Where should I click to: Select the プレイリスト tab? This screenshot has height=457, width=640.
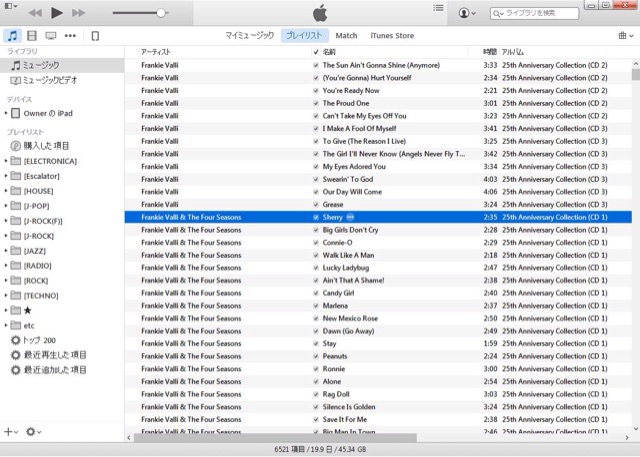point(304,35)
